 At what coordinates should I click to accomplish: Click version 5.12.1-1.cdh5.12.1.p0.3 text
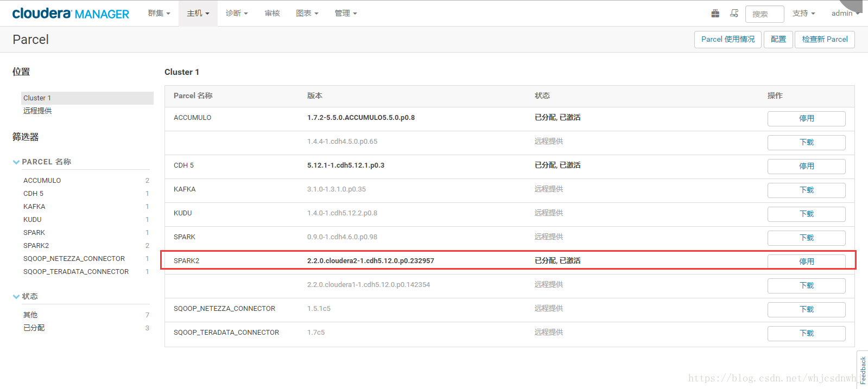coord(346,165)
